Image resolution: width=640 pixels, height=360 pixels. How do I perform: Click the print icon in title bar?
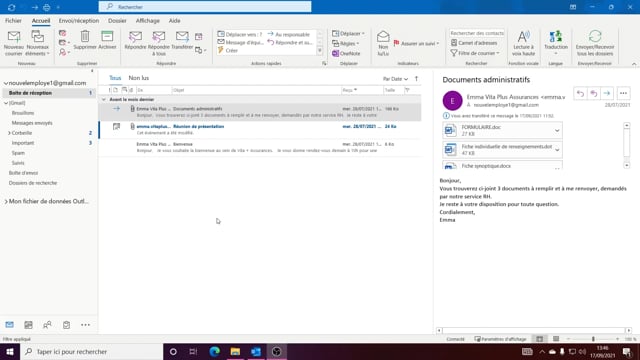[47, 7]
